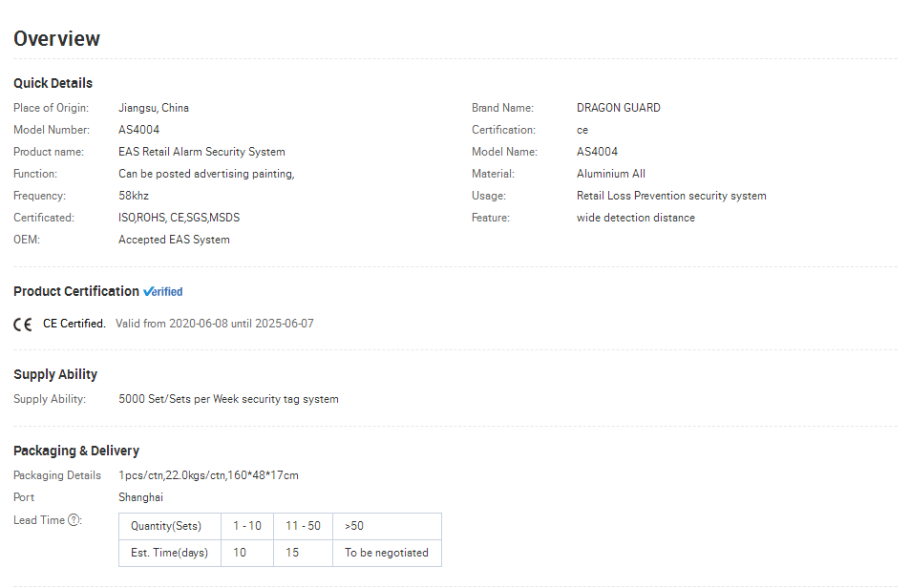This screenshot has width=910, height=588.
Task: Click packaging details '1pcs/ctn,22.0kgs/ctn,160*48*17cm'
Action: [208, 475]
